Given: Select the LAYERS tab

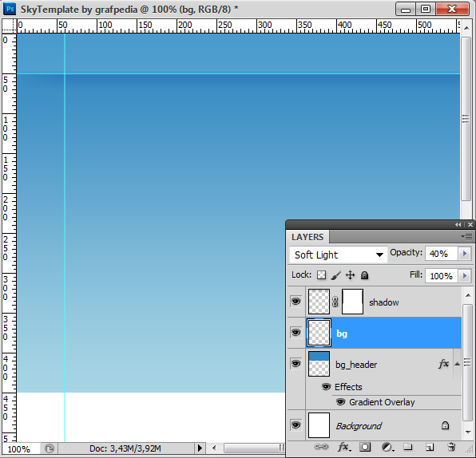Looking at the screenshot, I should point(307,237).
